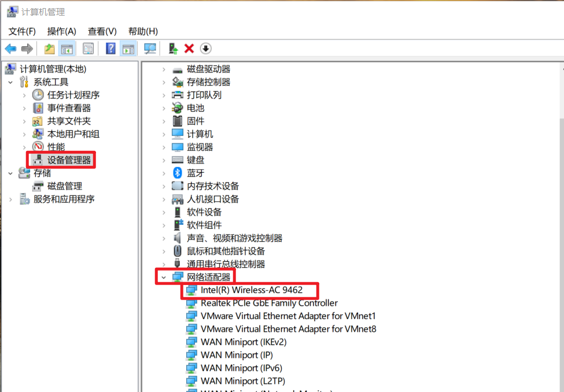Select 事件查看器 in the left tree

click(x=69, y=108)
